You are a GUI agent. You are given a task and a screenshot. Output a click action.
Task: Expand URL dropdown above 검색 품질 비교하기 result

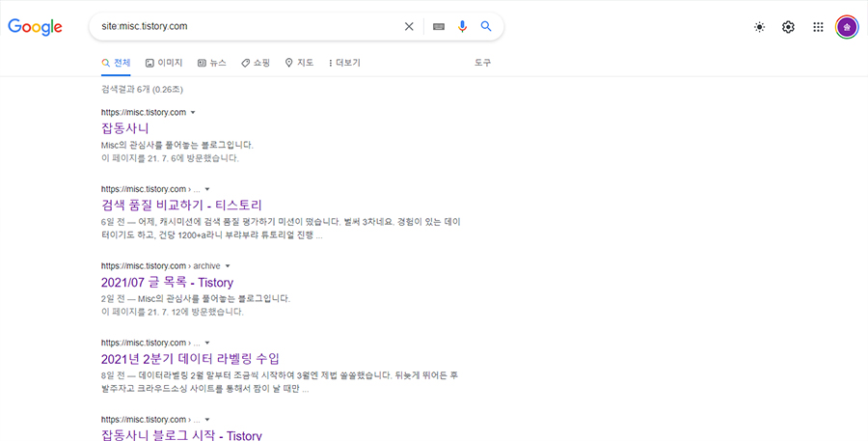point(207,189)
